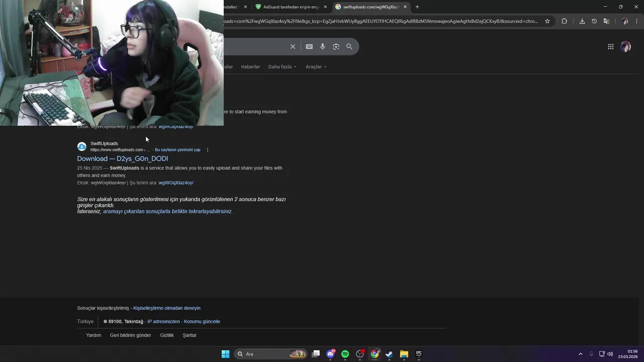Open 'Geri bildirim gönder' footer link
The height and width of the screenshot is (362, 644).
click(x=130, y=335)
